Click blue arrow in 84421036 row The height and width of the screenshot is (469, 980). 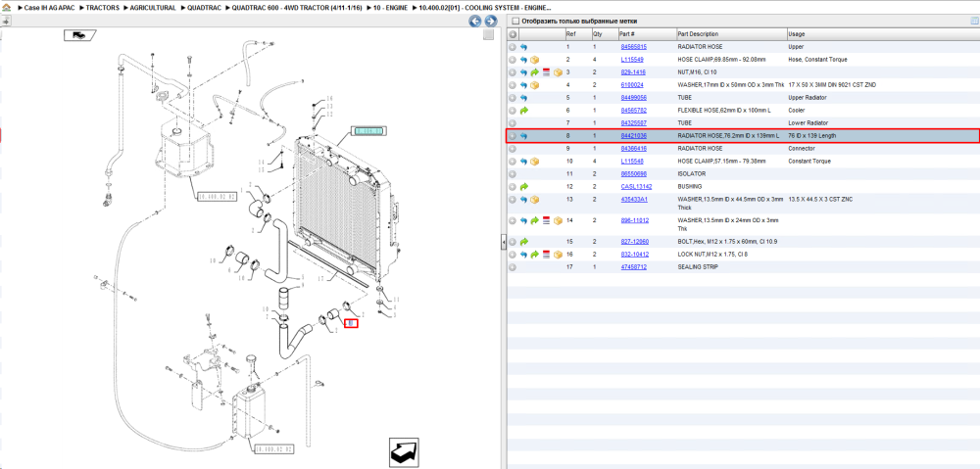click(x=523, y=136)
